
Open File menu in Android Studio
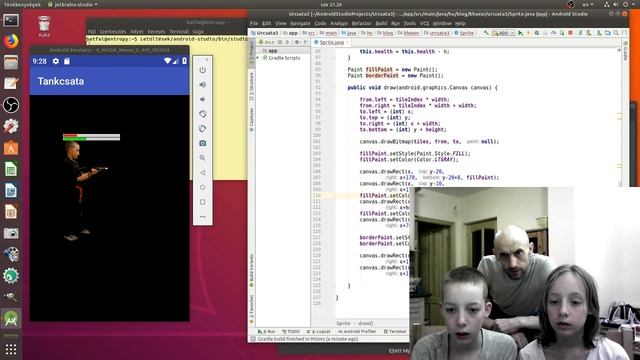click(254, 23)
